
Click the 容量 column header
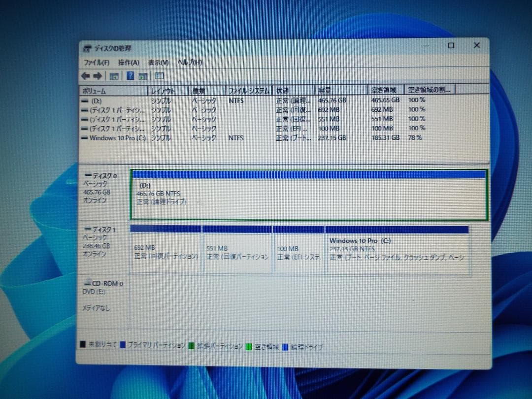(x=326, y=90)
